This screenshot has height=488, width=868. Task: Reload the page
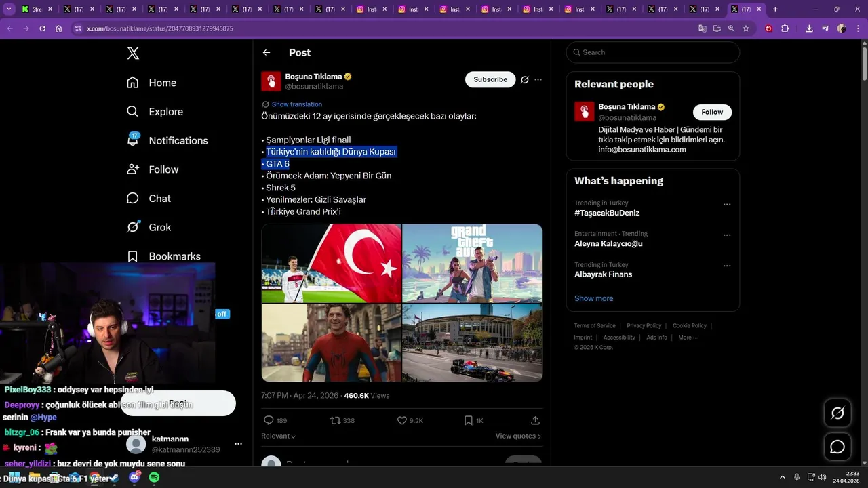[42, 28]
